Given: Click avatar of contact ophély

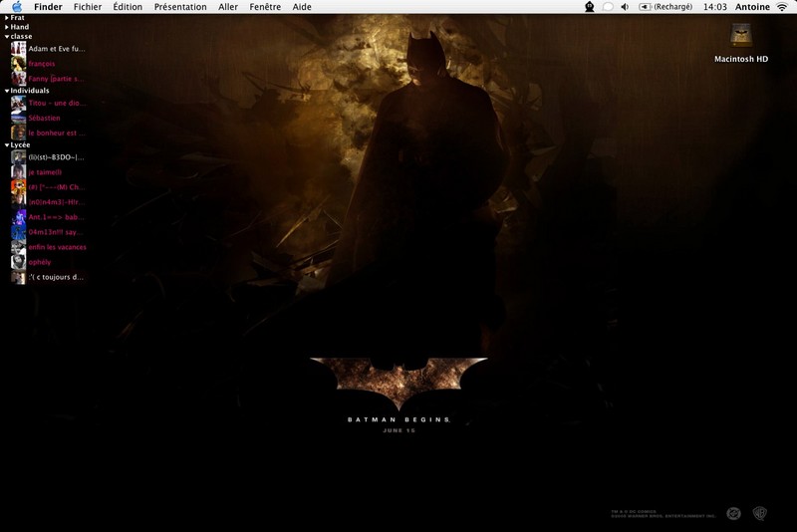Looking at the screenshot, I should pos(18,262).
